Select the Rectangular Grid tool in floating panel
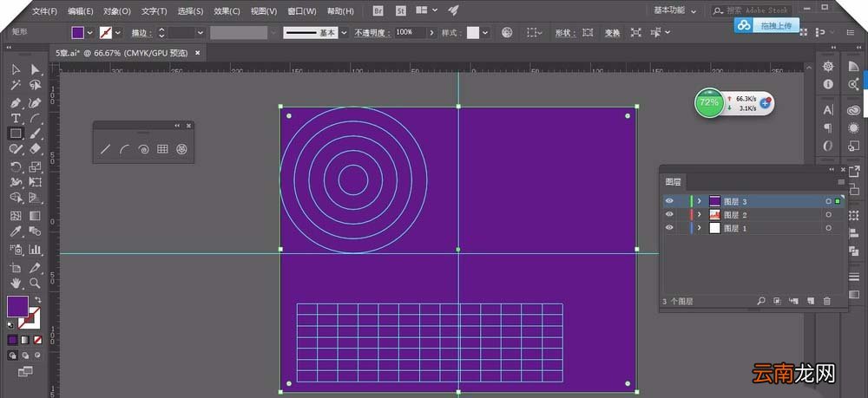 click(162, 148)
